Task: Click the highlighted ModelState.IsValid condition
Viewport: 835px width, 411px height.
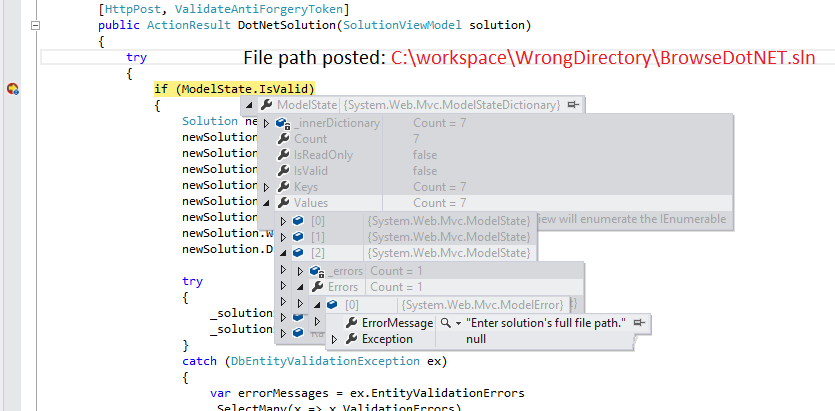Action: [234, 89]
